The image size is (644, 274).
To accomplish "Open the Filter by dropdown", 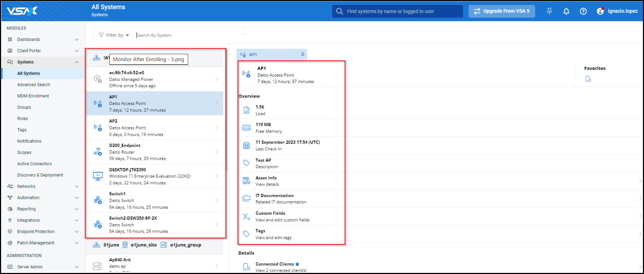I will 114,35.
